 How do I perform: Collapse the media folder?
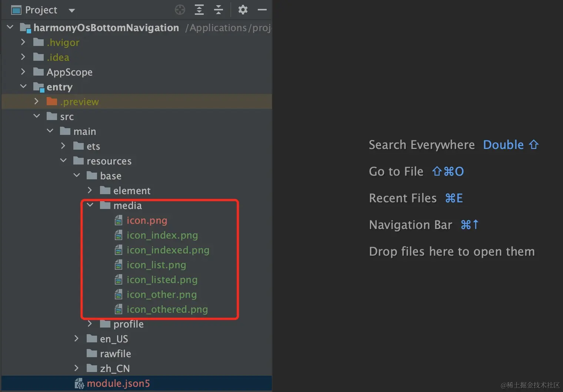click(90, 205)
